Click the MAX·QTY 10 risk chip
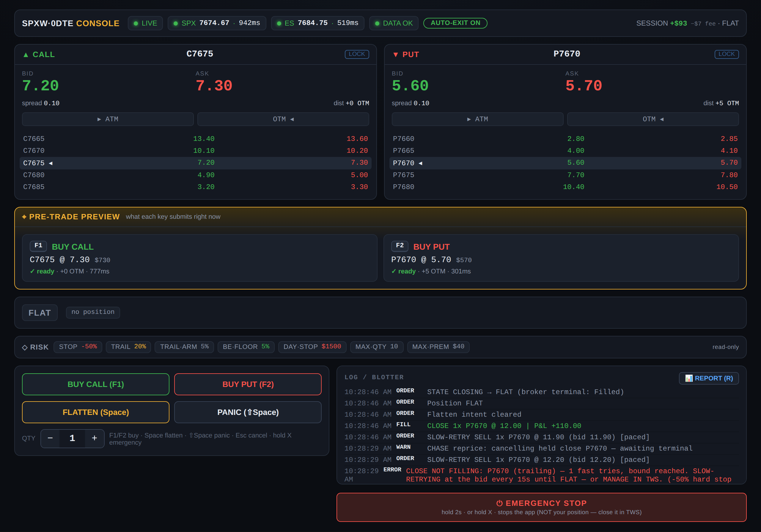Viewport: 761px width, 532px height. [377, 347]
